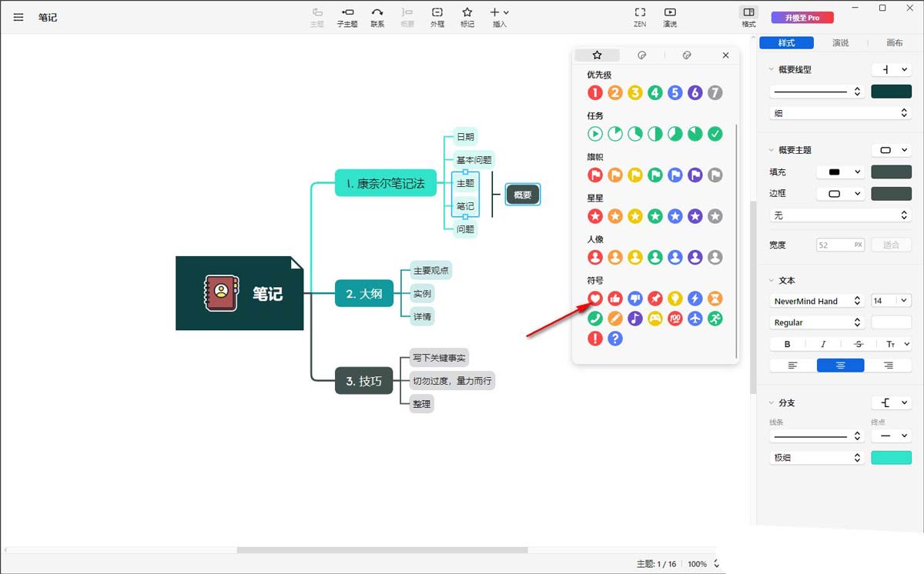
Task: Click the 填充 fill color swatch
Action: tap(892, 172)
